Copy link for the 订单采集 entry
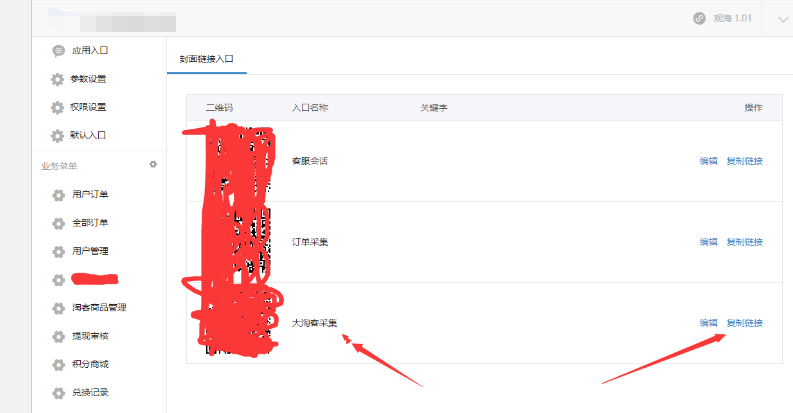This screenshot has height=413, width=793. click(x=744, y=242)
